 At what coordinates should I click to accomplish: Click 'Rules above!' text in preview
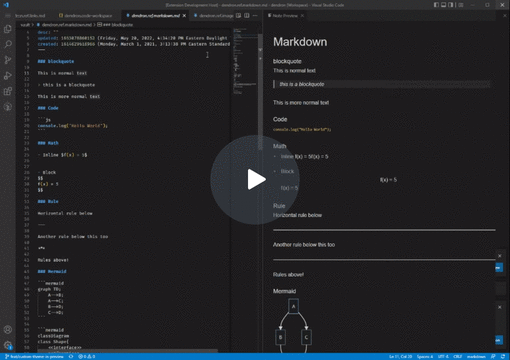click(x=288, y=275)
